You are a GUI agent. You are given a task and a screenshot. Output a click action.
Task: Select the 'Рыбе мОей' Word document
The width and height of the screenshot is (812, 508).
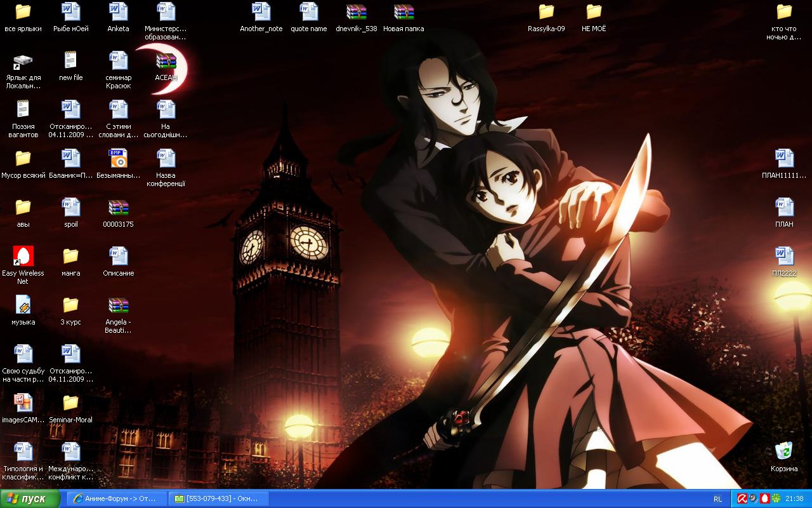[x=70, y=12]
